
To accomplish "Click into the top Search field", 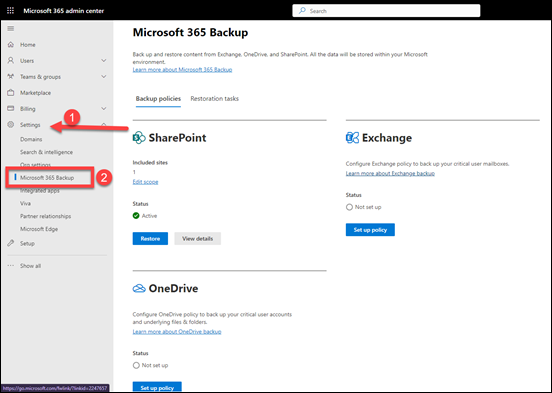I will pos(386,11).
